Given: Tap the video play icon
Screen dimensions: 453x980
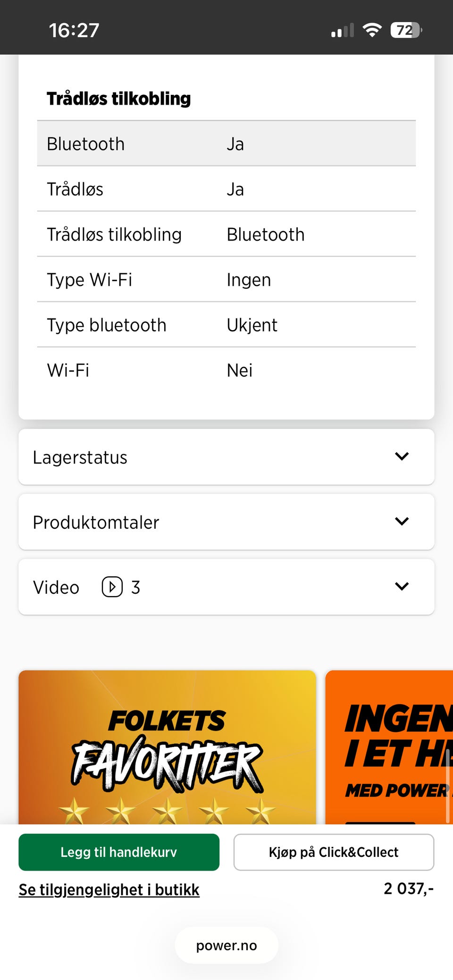Looking at the screenshot, I should [112, 587].
